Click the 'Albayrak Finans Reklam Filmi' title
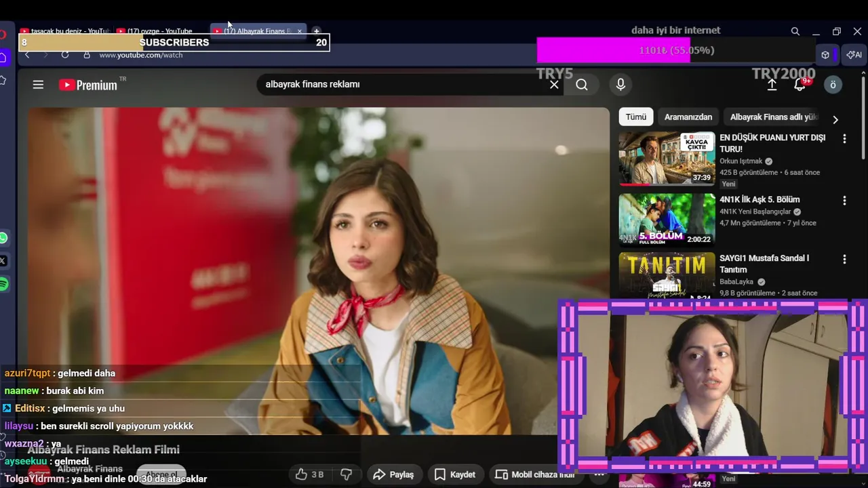 [103, 449]
